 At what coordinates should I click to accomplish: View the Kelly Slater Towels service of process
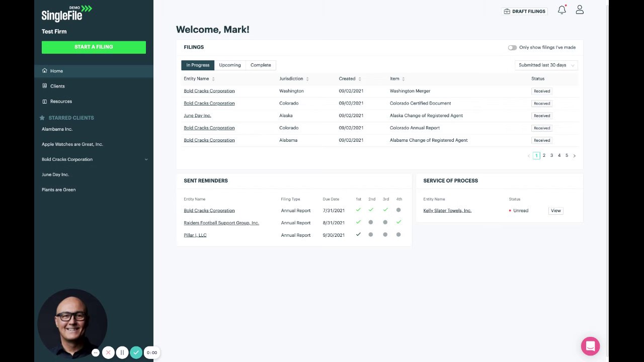pyautogui.click(x=555, y=211)
